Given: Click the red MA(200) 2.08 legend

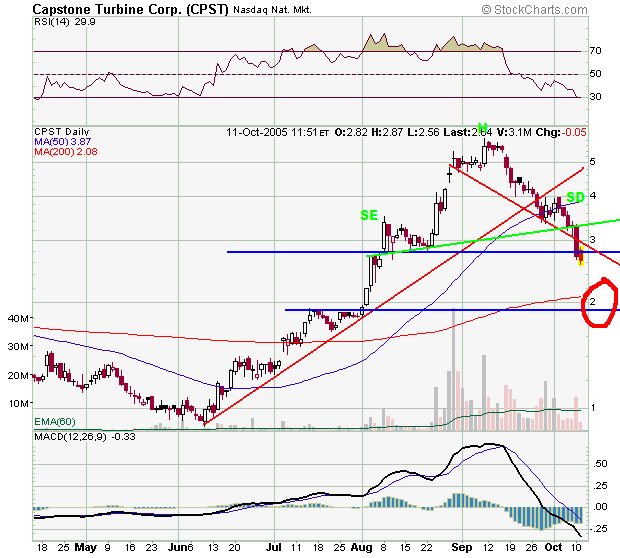Looking at the screenshot, I should (66, 151).
